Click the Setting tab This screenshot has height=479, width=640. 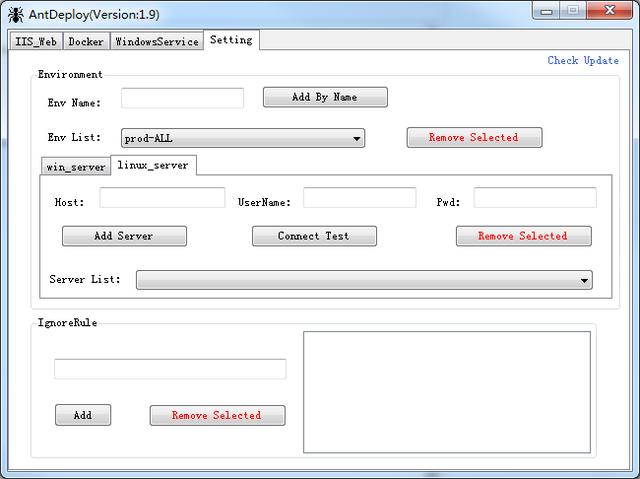pyautogui.click(x=231, y=40)
